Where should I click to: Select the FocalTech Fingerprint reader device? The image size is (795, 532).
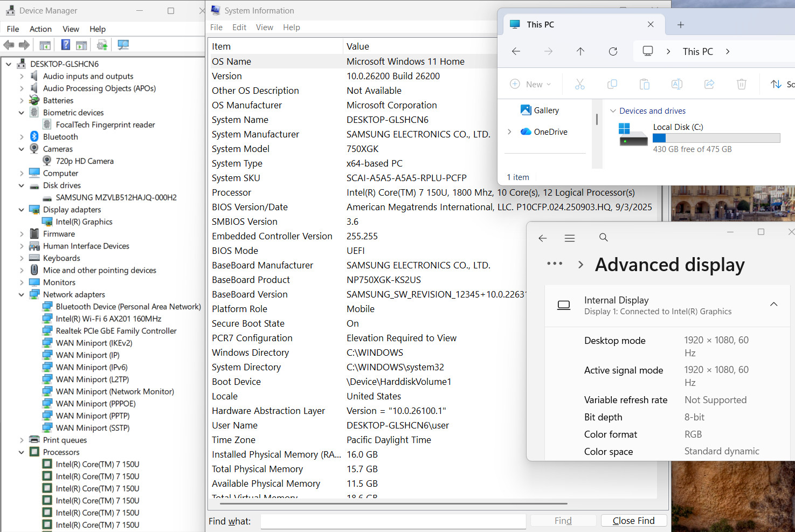[105, 125]
